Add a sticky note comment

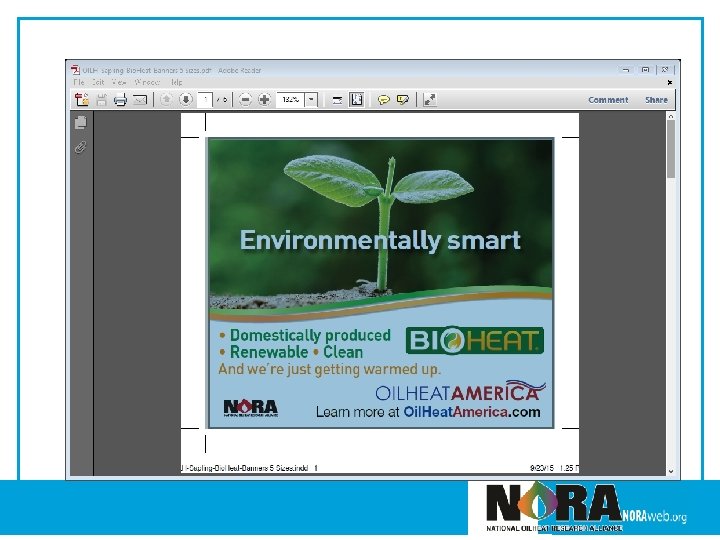383,100
